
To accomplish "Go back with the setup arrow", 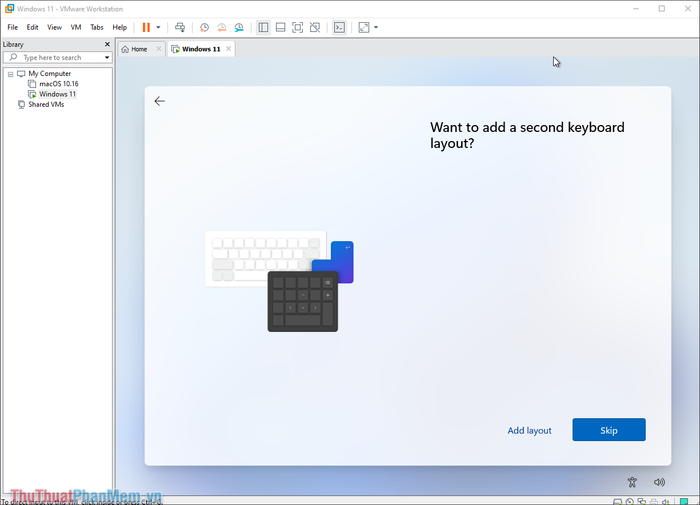I will (159, 101).
